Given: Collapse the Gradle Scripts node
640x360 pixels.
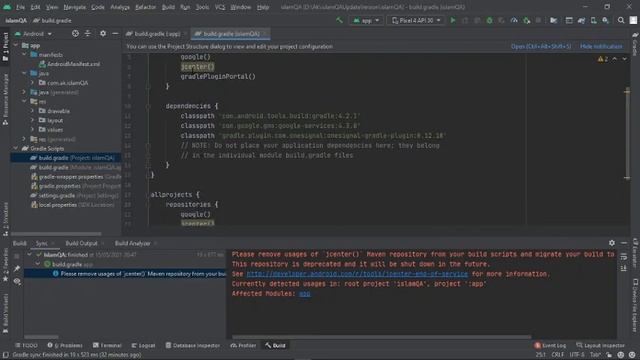Looking at the screenshot, I should tap(16, 149).
